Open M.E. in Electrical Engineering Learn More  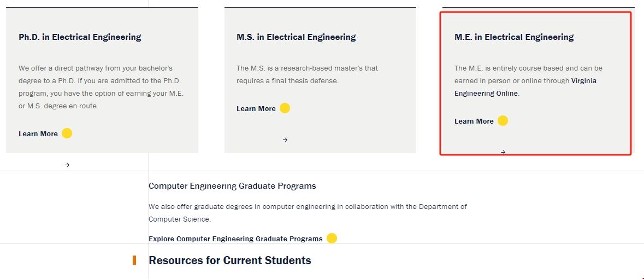coord(474,121)
